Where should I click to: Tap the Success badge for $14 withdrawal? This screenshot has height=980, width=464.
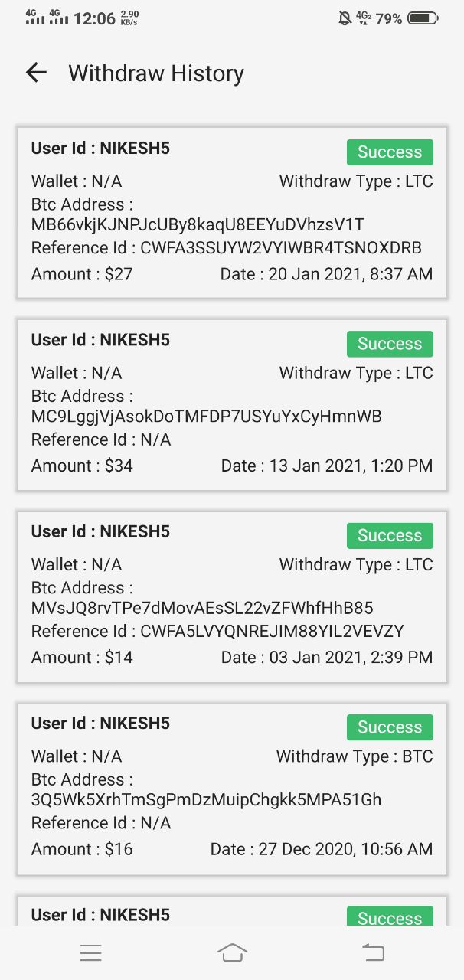point(390,535)
